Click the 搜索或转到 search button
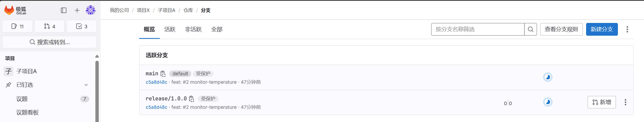 [x=50, y=42]
